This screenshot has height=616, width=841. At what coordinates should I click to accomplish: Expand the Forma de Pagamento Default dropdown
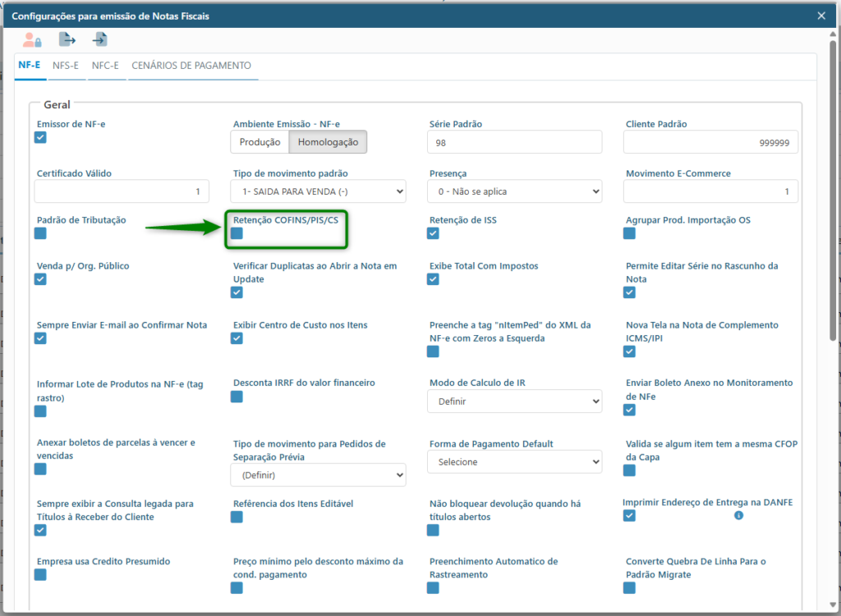515,462
